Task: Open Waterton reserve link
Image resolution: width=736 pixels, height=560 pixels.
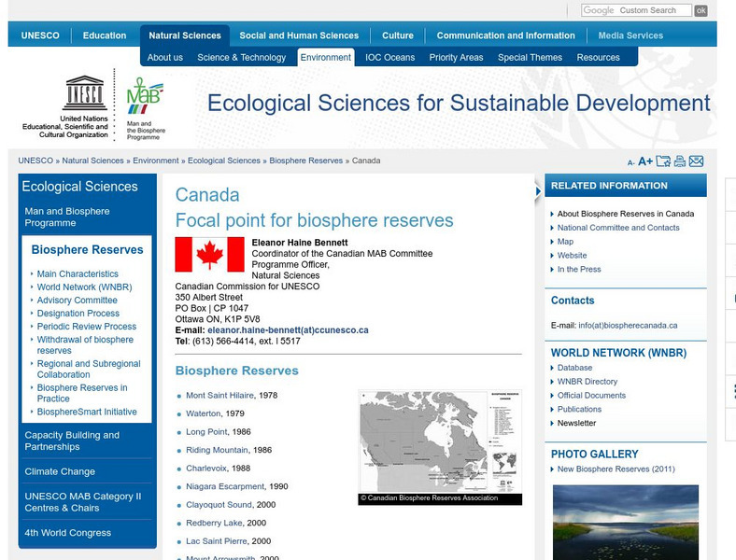Action: (x=204, y=413)
